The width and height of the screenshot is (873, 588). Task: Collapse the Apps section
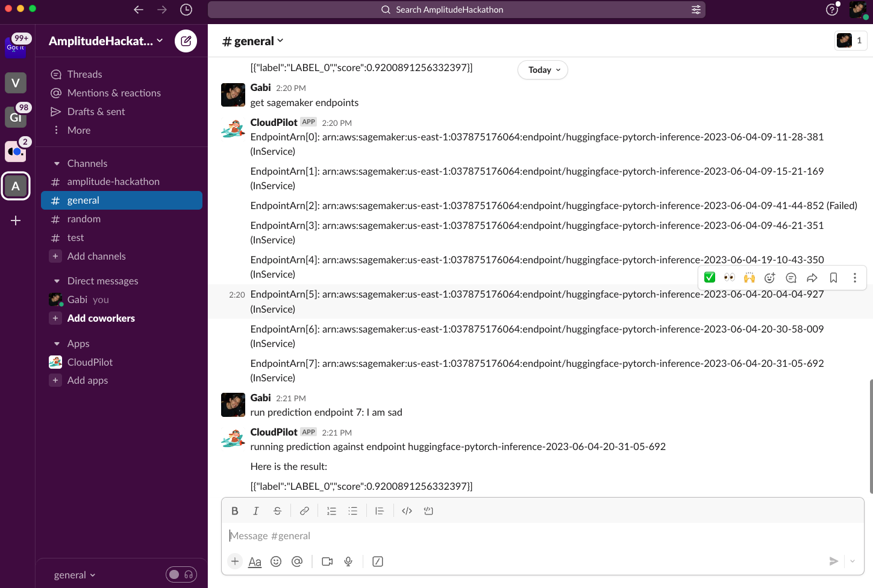pyautogui.click(x=57, y=343)
